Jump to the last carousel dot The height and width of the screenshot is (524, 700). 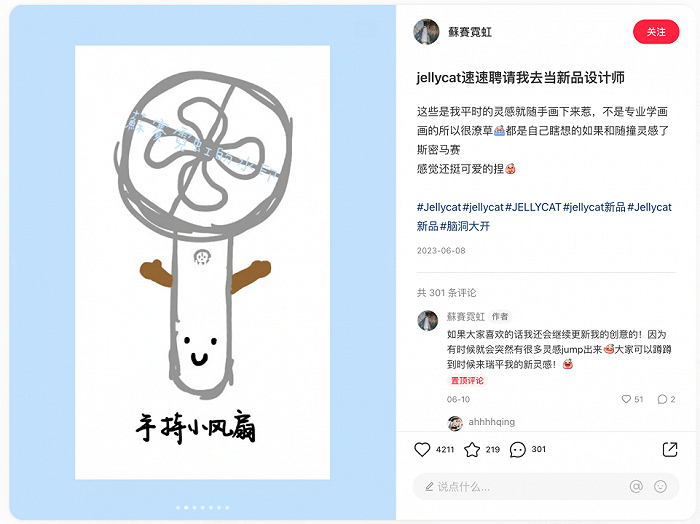(x=227, y=507)
